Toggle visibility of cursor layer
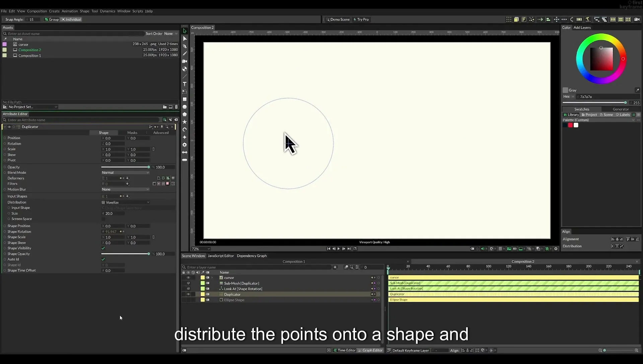This screenshot has width=643, height=364. pyautogui.click(x=188, y=278)
